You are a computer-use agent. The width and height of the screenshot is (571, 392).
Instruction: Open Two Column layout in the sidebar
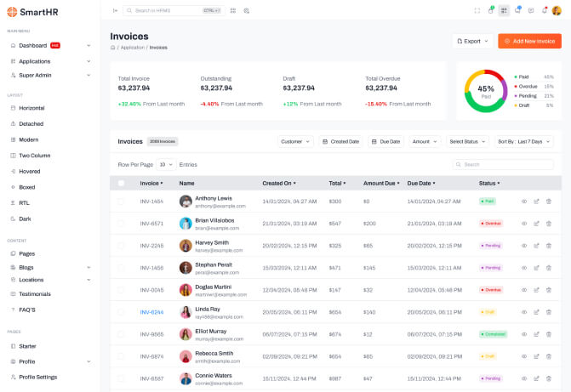coord(35,156)
